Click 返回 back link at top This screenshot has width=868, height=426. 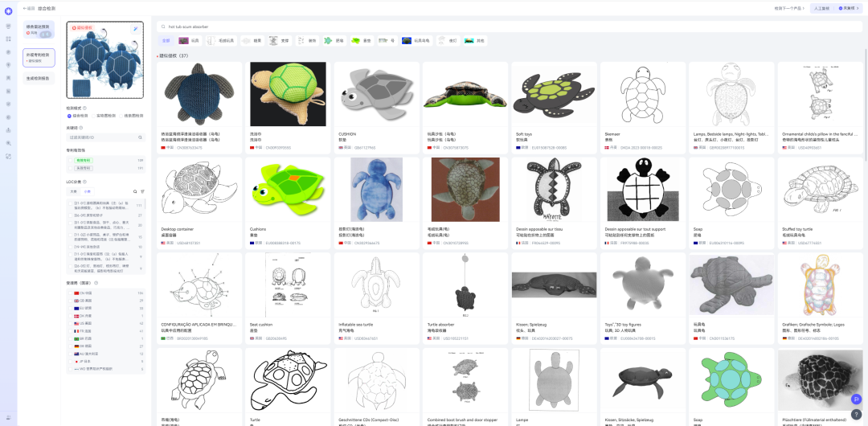point(29,8)
